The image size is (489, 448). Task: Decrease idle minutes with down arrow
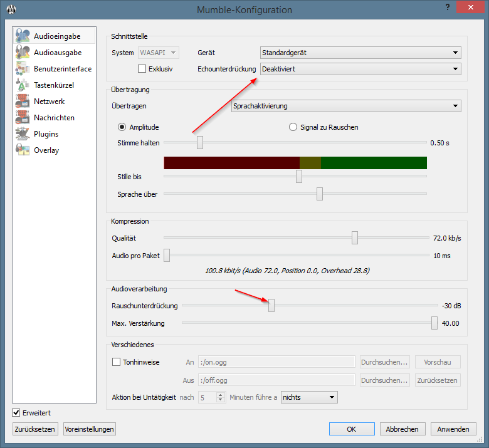click(x=221, y=400)
